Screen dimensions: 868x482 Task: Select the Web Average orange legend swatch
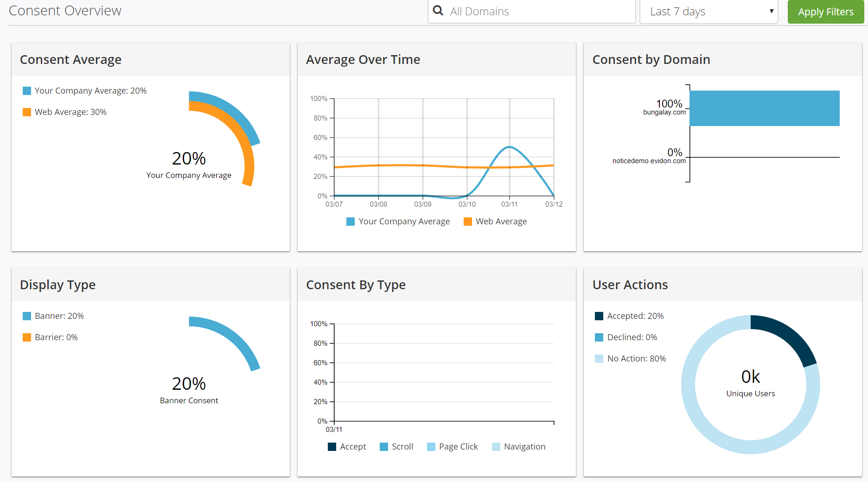click(x=26, y=112)
